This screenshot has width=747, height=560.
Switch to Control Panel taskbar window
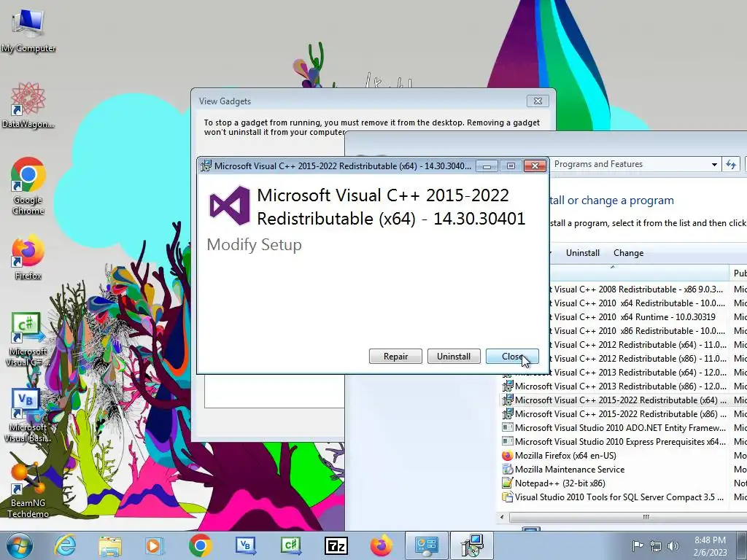click(426, 545)
